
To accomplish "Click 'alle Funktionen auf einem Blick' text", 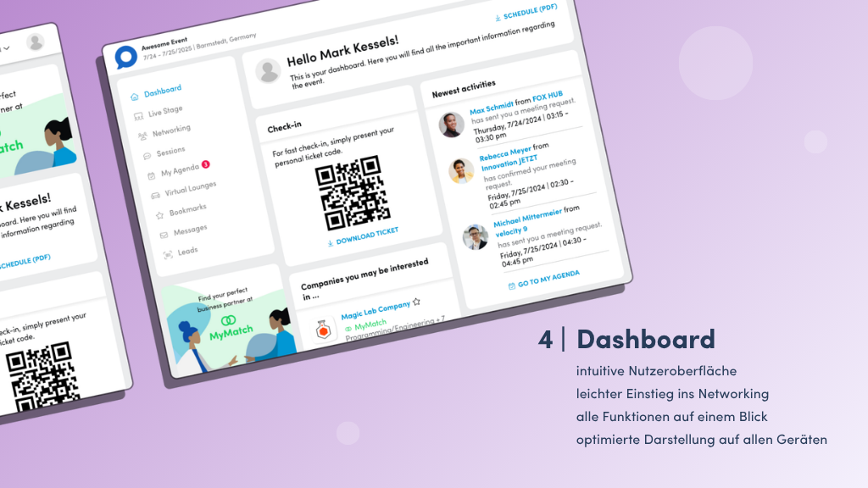I will tap(672, 417).
